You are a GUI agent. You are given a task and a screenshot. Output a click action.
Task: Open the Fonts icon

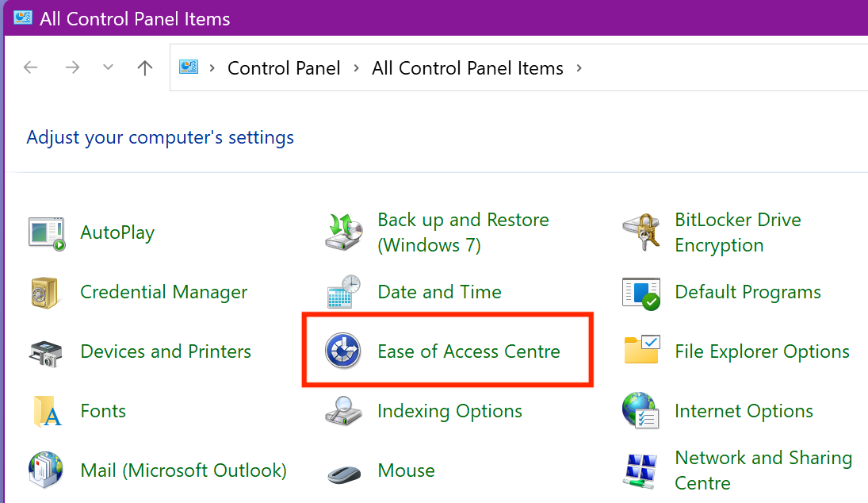[x=102, y=410]
